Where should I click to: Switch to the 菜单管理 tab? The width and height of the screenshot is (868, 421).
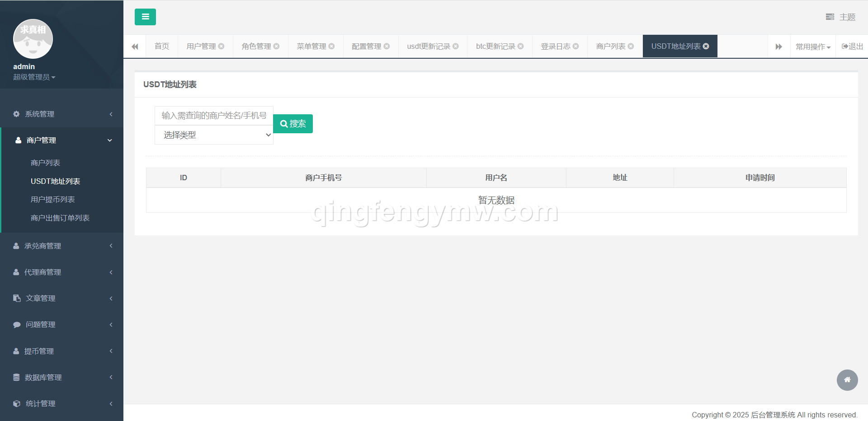pyautogui.click(x=311, y=46)
